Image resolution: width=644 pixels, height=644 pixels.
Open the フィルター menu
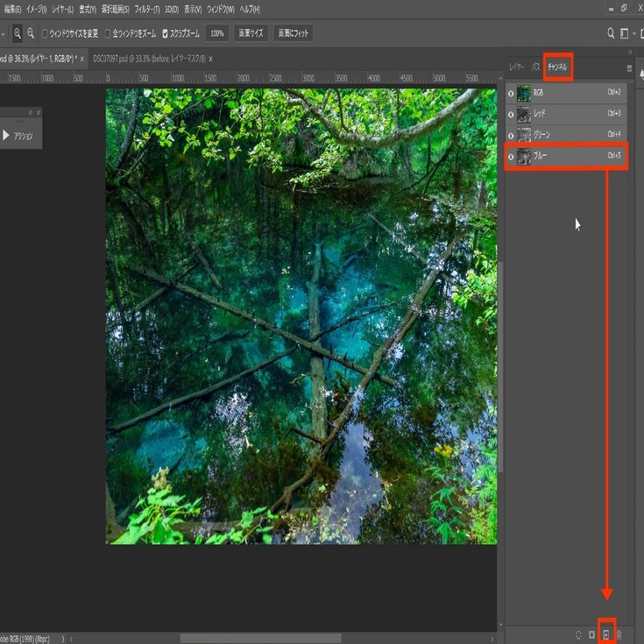point(147,9)
